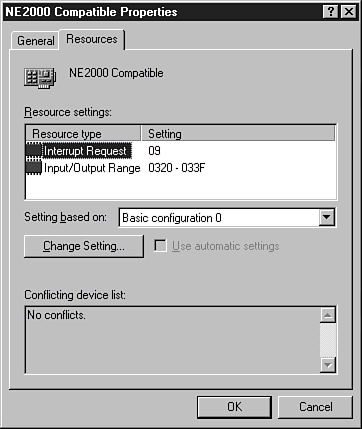
Task: Click the question mark help button
Action: [331, 12]
